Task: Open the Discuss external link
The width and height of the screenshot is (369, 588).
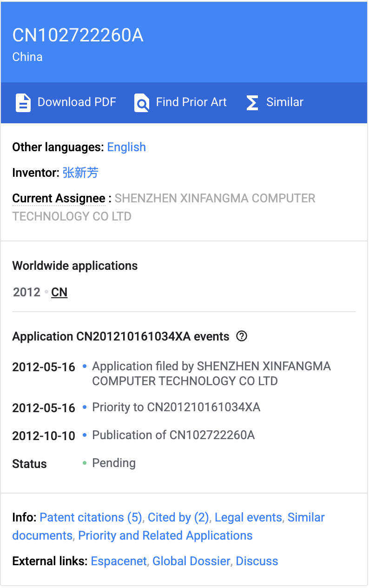Action: [x=257, y=561]
